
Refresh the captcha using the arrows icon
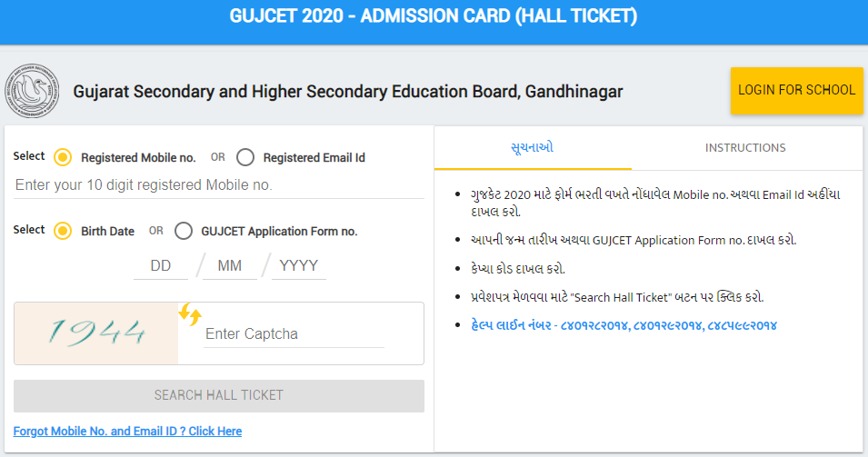[x=190, y=315]
